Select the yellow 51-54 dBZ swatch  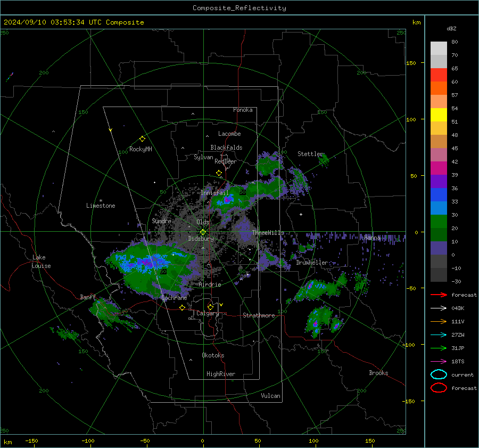point(439,115)
